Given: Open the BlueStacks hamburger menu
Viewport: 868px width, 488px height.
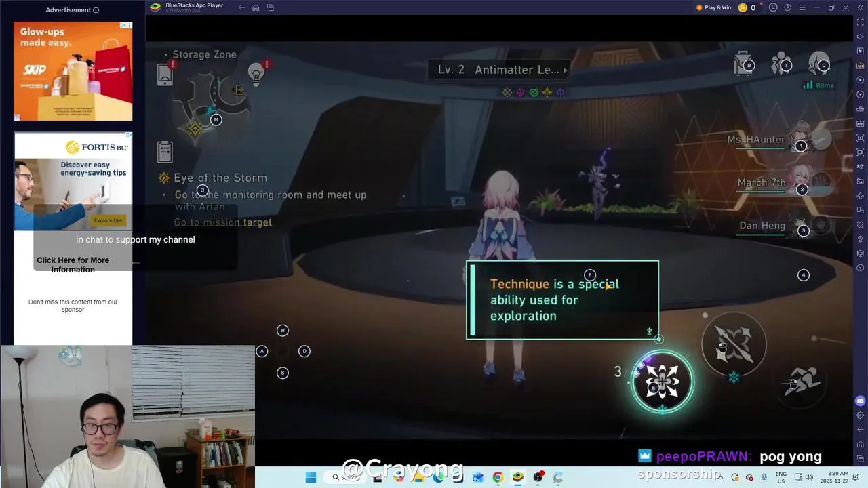Looking at the screenshot, I should coord(802,7).
